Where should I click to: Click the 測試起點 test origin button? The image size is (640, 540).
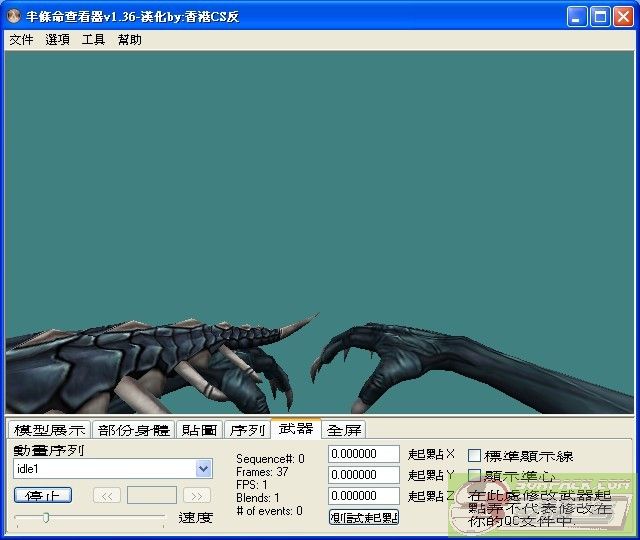click(x=364, y=517)
